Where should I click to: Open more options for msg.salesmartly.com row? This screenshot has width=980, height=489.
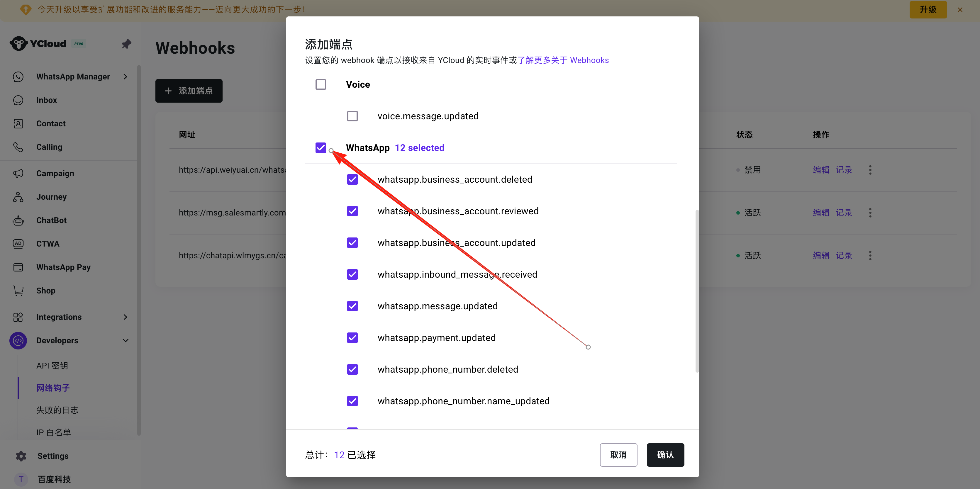click(870, 213)
